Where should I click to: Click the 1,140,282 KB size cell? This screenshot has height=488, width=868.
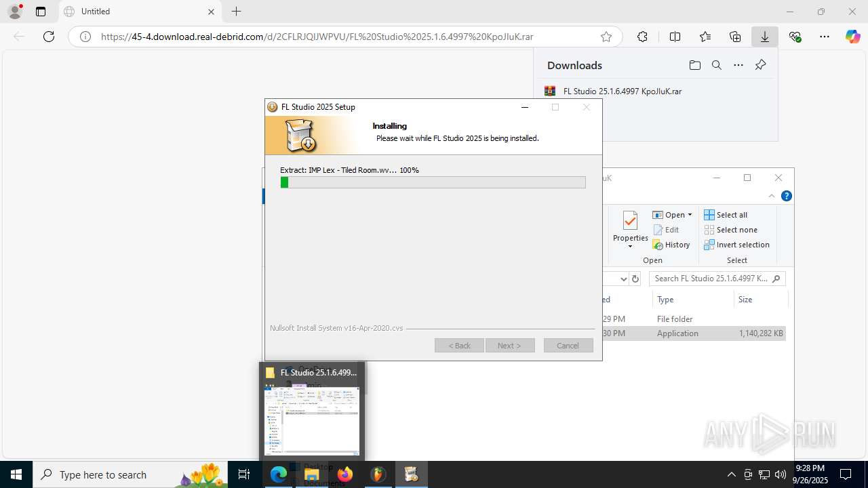[762, 333]
